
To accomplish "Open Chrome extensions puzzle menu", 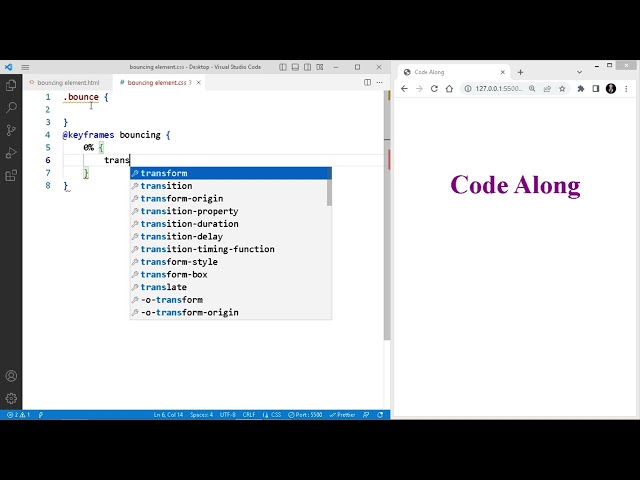I will click(580, 89).
